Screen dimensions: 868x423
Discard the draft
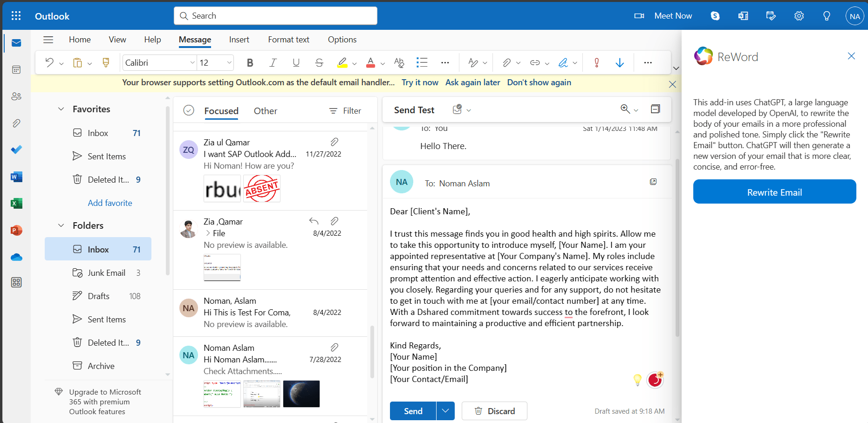[x=494, y=411]
